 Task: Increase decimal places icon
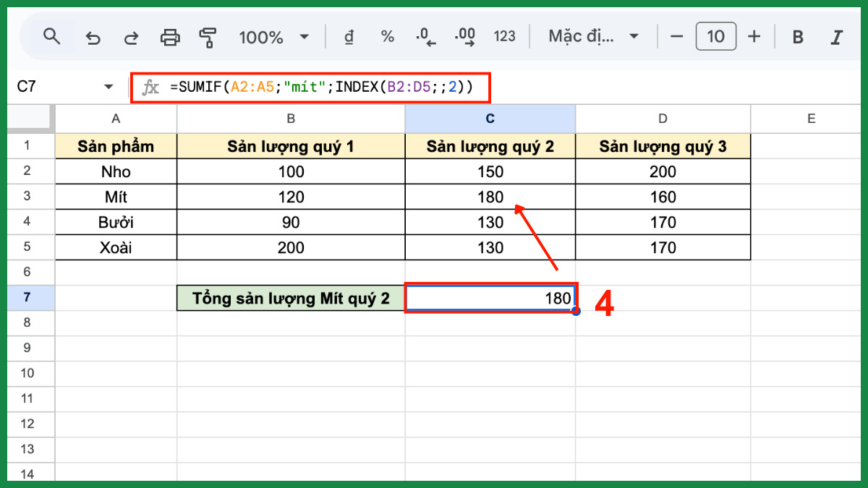pyautogui.click(x=464, y=37)
